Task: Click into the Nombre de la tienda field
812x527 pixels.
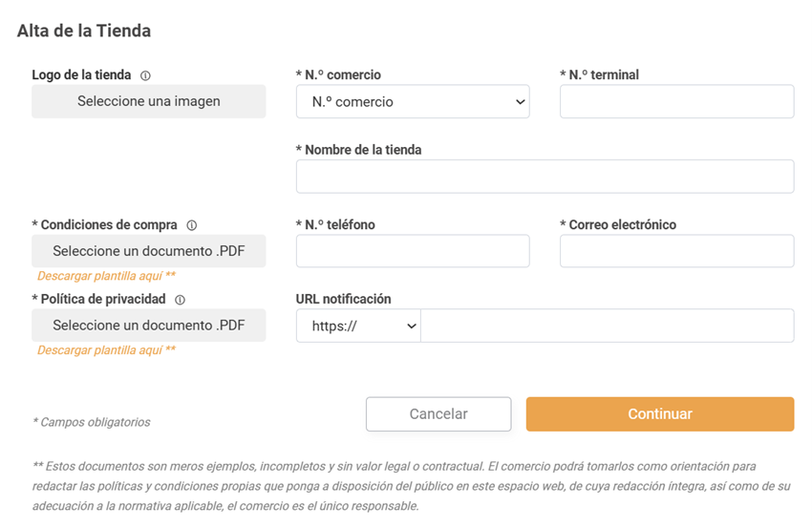Action: [x=545, y=177]
